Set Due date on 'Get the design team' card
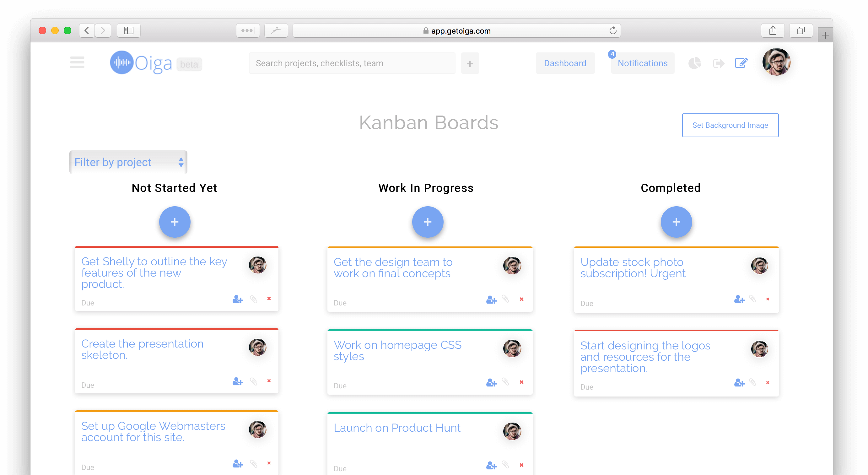Image resolution: width=868 pixels, height=475 pixels. (x=340, y=303)
